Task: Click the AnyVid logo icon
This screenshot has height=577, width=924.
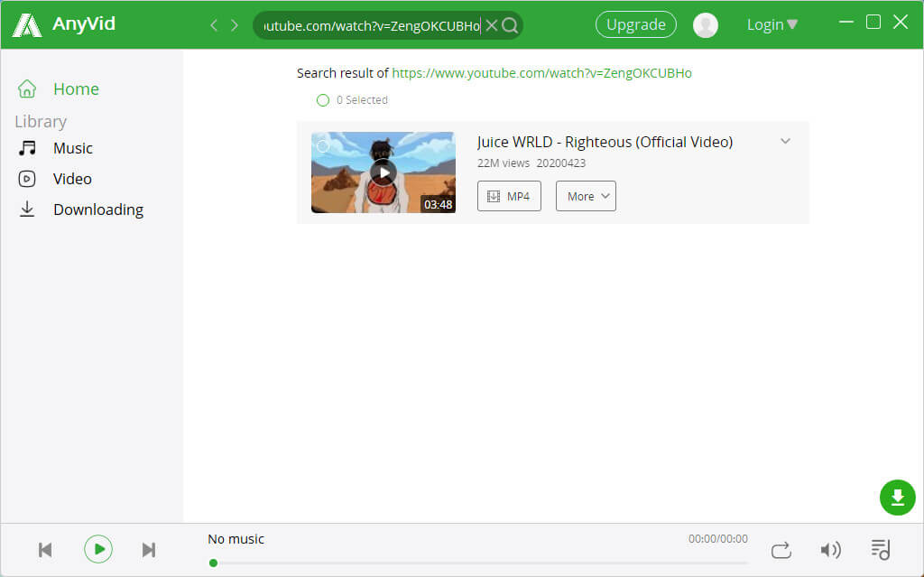Action: click(x=27, y=24)
